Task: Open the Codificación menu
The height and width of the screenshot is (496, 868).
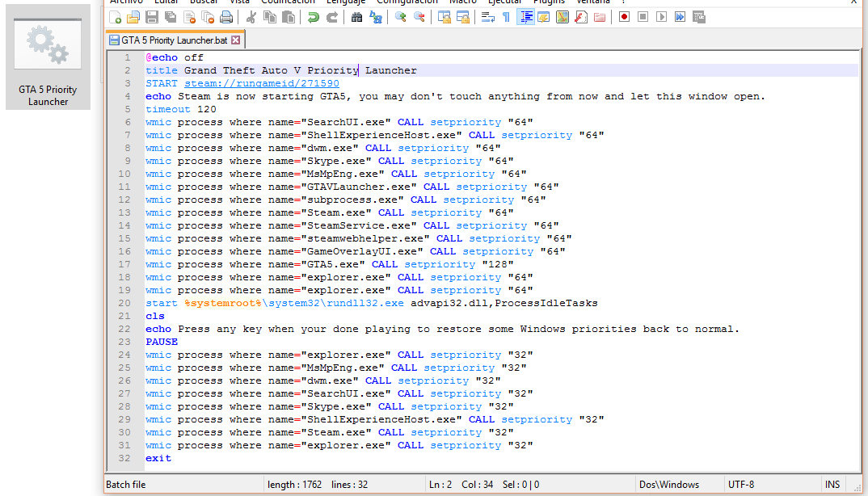Action: [287, 2]
